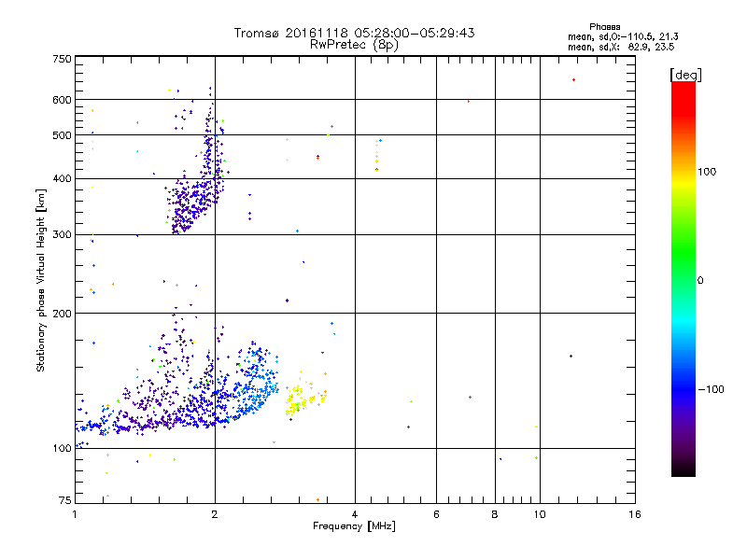747x560 pixels.
Task: Click the "mean, sd,O:-110.5, 21.3" statistic
Action: tap(623, 36)
